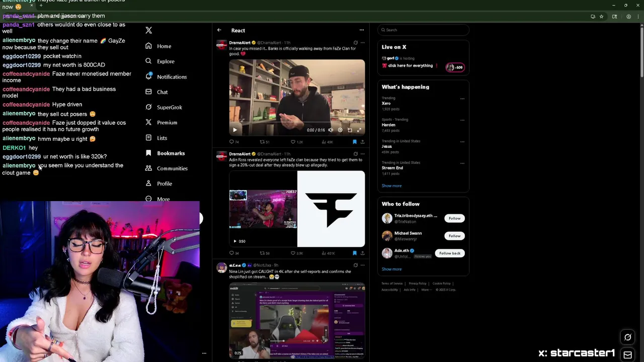
Task: Show more under What's happening
Action: [391, 186]
